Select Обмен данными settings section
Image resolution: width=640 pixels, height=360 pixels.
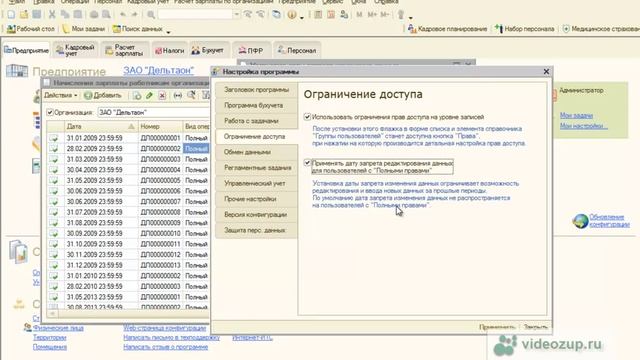pos(256,152)
